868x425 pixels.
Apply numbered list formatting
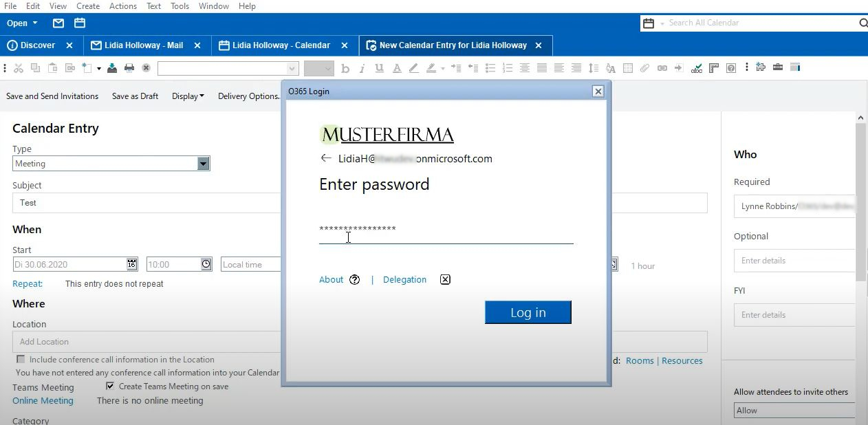point(508,68)
